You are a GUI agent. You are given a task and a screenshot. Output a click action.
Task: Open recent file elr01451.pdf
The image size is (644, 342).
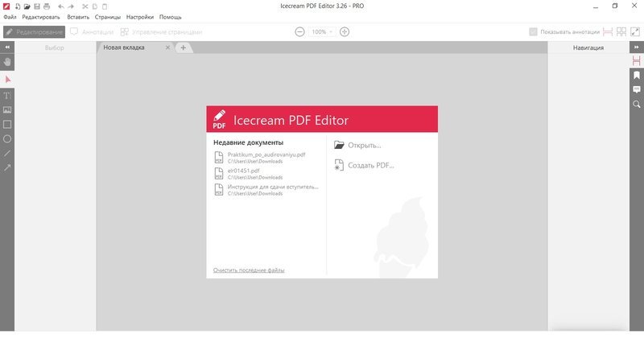[249, 174]
